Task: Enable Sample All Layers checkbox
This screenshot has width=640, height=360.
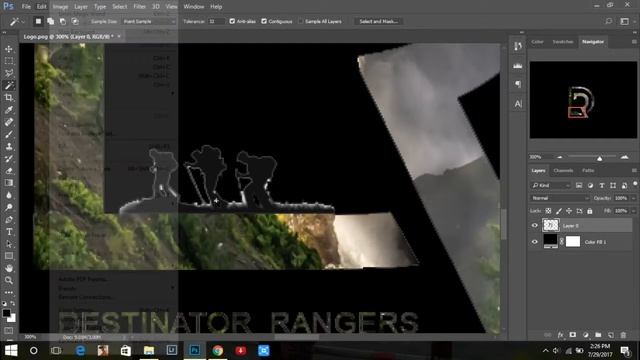Action: click(301, 21)
